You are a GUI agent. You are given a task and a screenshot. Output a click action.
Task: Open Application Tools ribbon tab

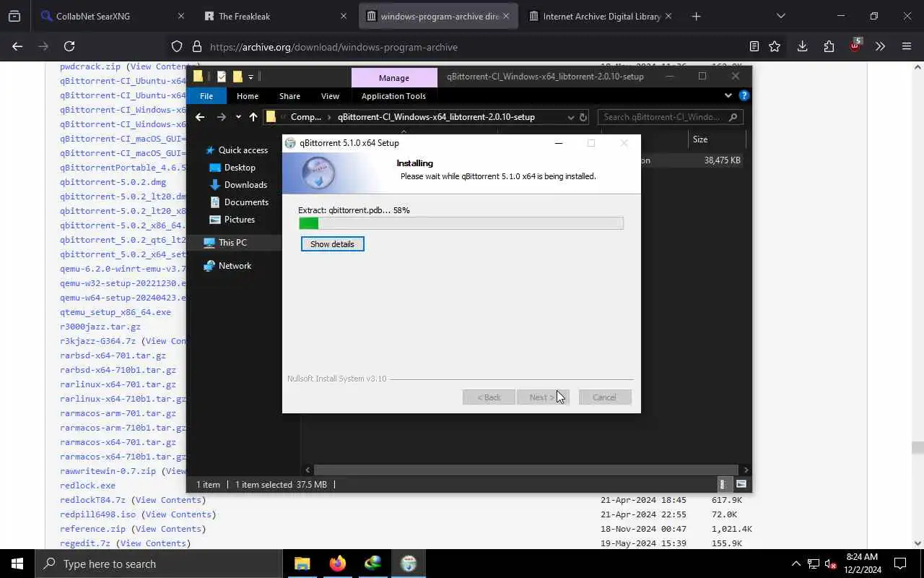393,96
